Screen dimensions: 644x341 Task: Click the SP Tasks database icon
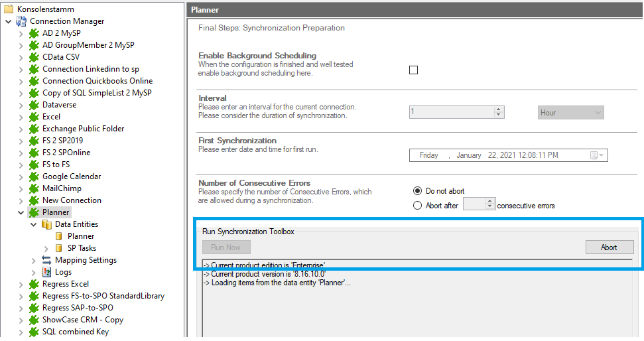59,248
